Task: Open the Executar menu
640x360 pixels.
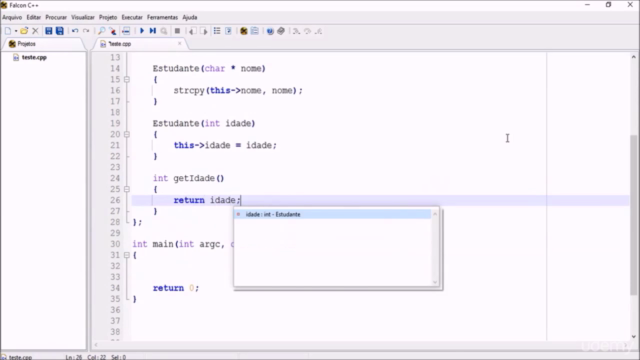Action: coord(132,17)
